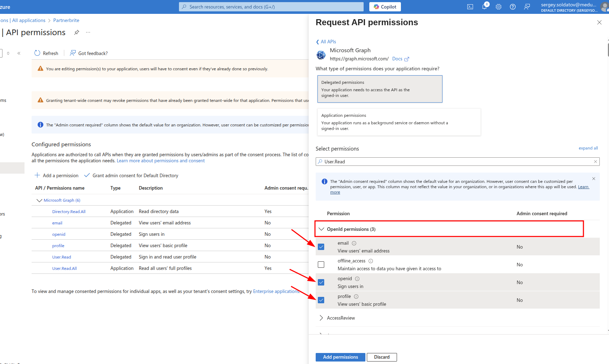Click the User.Read permissions search field
Screen dimensions: 609x364
(457, 162)
